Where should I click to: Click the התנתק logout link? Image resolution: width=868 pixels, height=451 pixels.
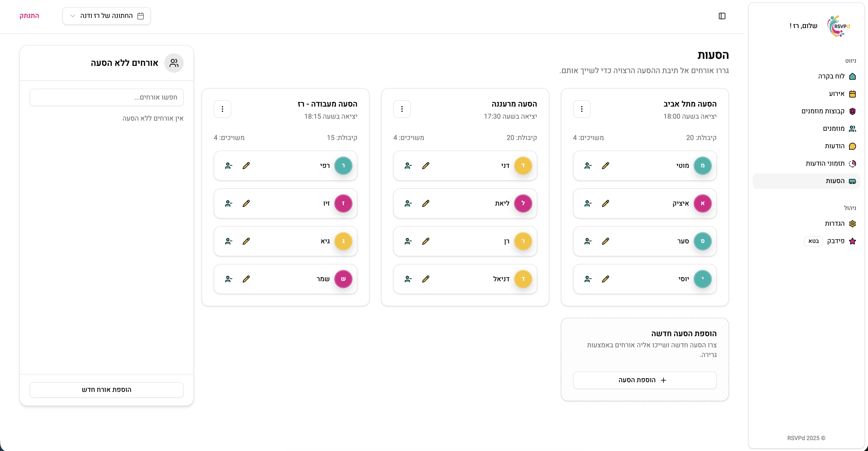(29, 16)
